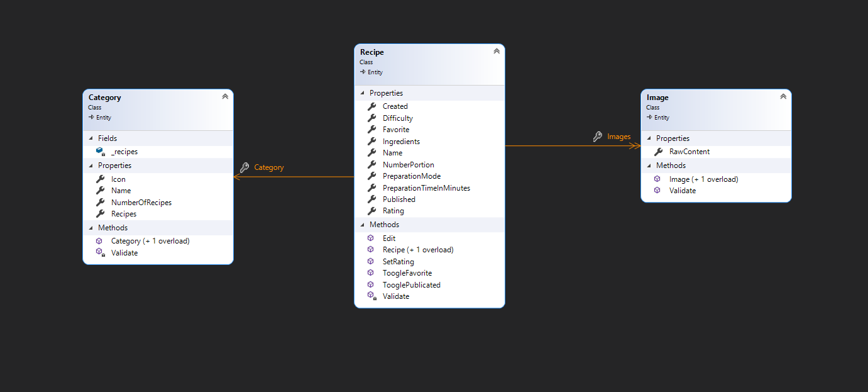Select the Recipe class header title
The width and height of the screenshot is (868, 392).
[372, 52]
